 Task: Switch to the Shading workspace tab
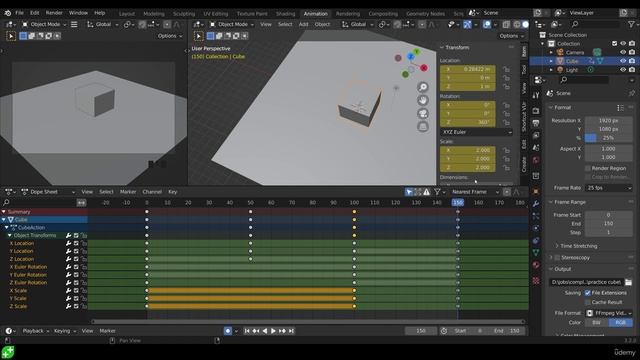[285, 13]
